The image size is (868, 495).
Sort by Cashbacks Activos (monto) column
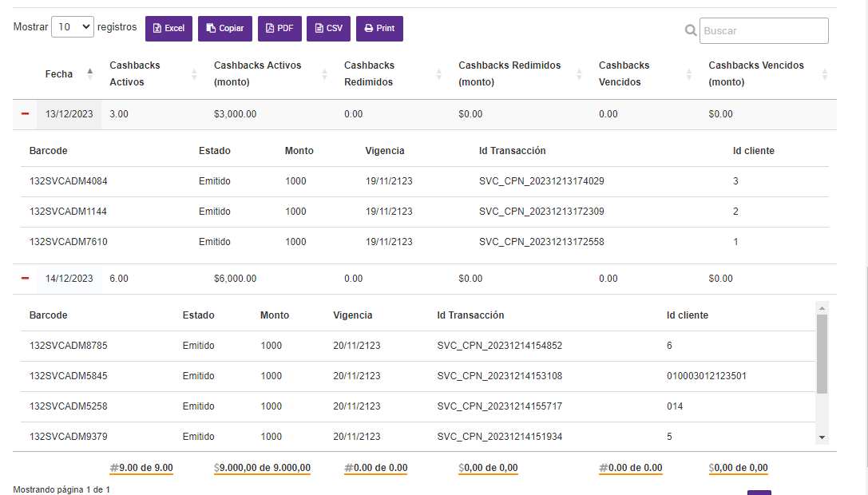[324, 73]
